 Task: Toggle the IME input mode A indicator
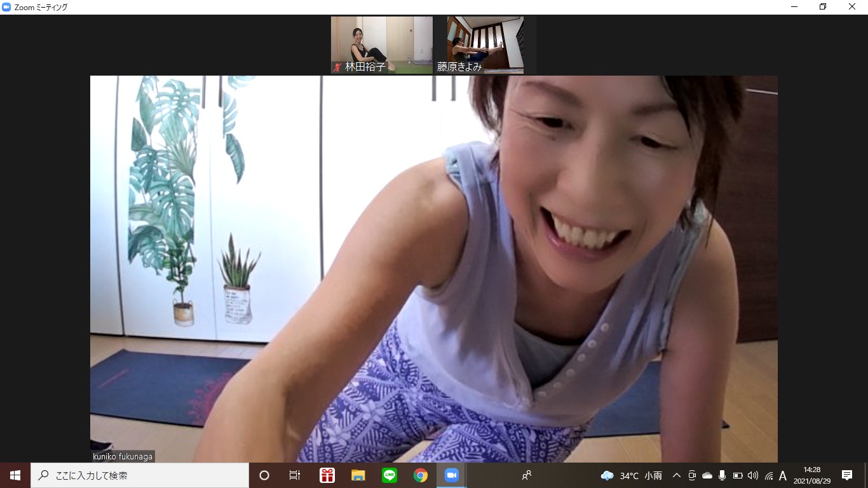[783, 475]
